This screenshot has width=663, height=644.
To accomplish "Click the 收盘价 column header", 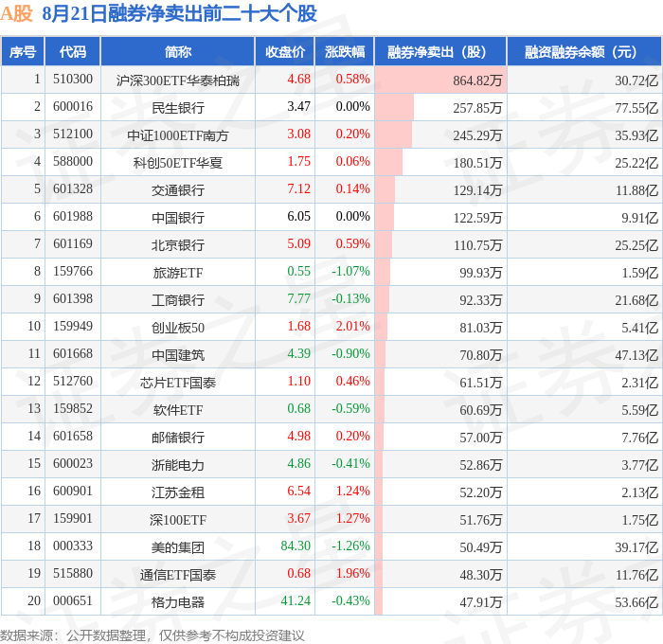I will (285, 51).
